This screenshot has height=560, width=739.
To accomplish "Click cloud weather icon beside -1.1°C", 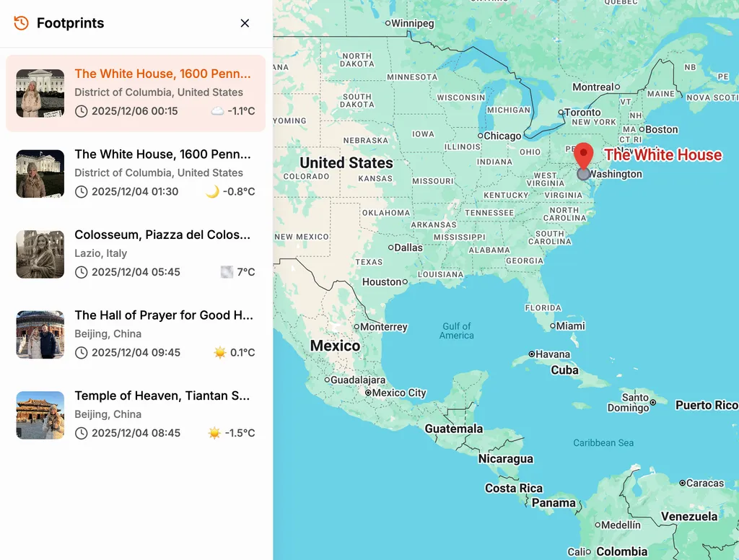I will pos(217,111).
